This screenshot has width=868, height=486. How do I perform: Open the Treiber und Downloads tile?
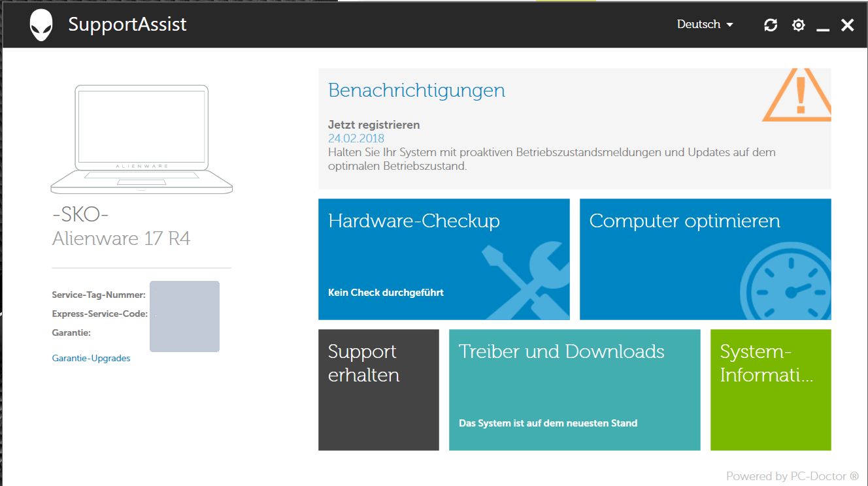[x=575, y=390]
